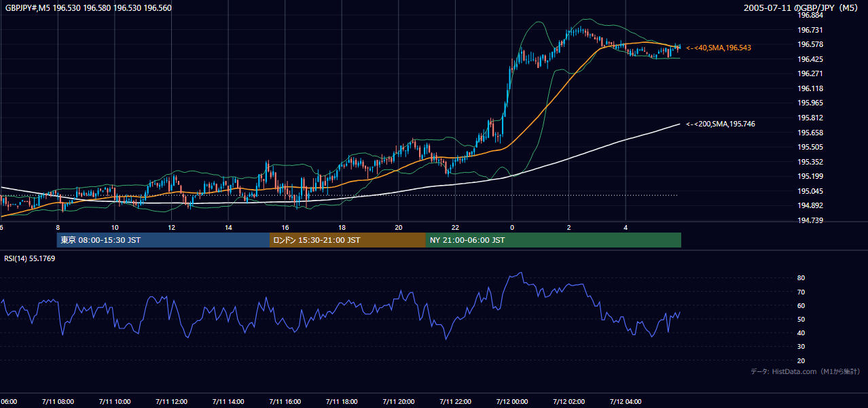Click the 7/11 14:00 time label
The image size is (868, 408).
click(228, 401)
